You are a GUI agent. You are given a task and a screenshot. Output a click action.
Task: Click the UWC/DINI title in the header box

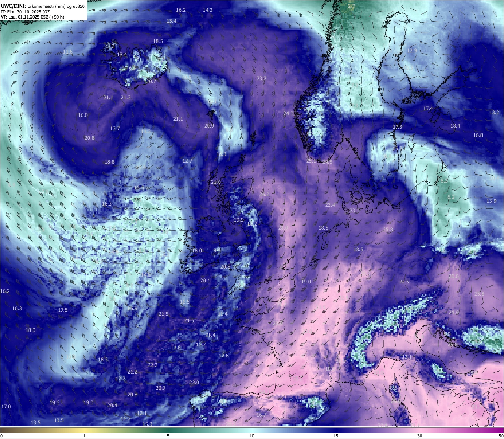pyautogui.click(x=13, y=6)
